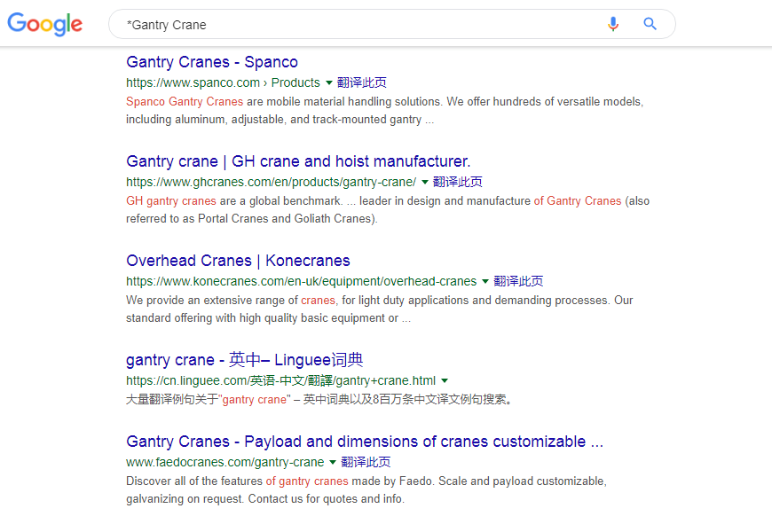Viewport: 772px width, 532px height.
Task: Start voice search with the microphone icon
Action: (613, 24)
